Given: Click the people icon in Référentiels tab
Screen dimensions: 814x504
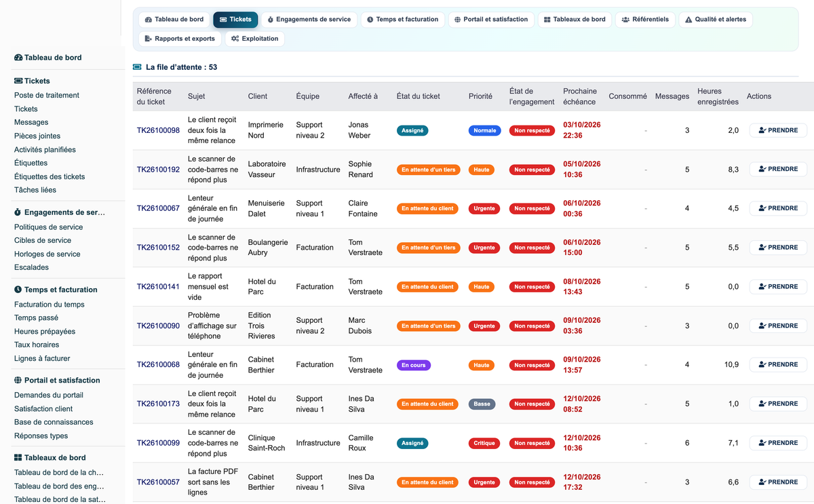Looking at the screenshot, I should [x=625, y=20].
